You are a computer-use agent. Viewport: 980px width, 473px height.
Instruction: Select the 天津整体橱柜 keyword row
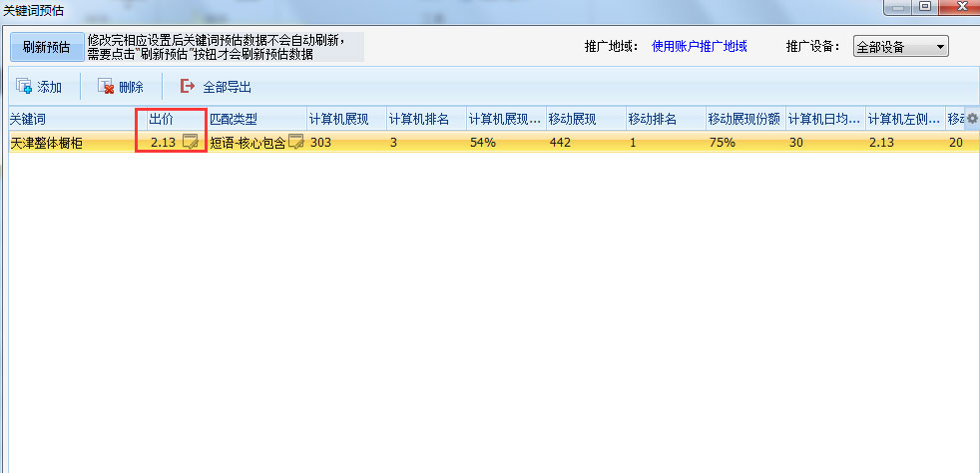pyautogui.click(x=60, y=143)
